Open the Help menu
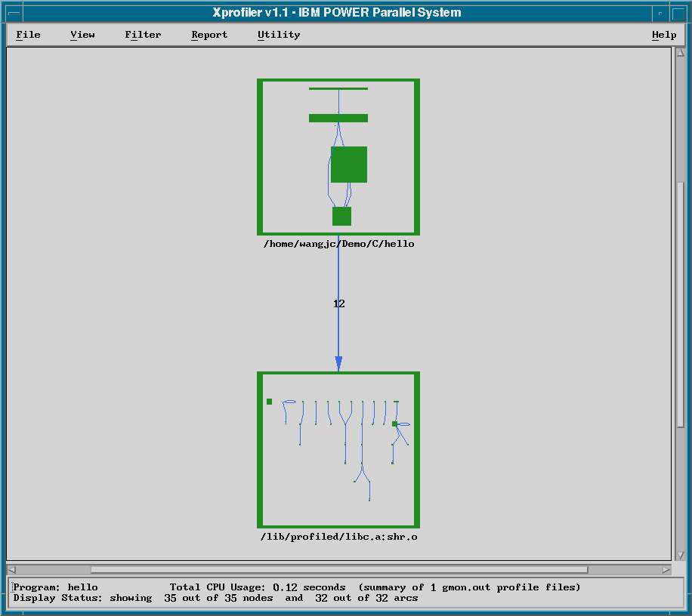Image resolution: width=692 pixels, height=616 pixels. pyautogui.click(x=664, y=35)
